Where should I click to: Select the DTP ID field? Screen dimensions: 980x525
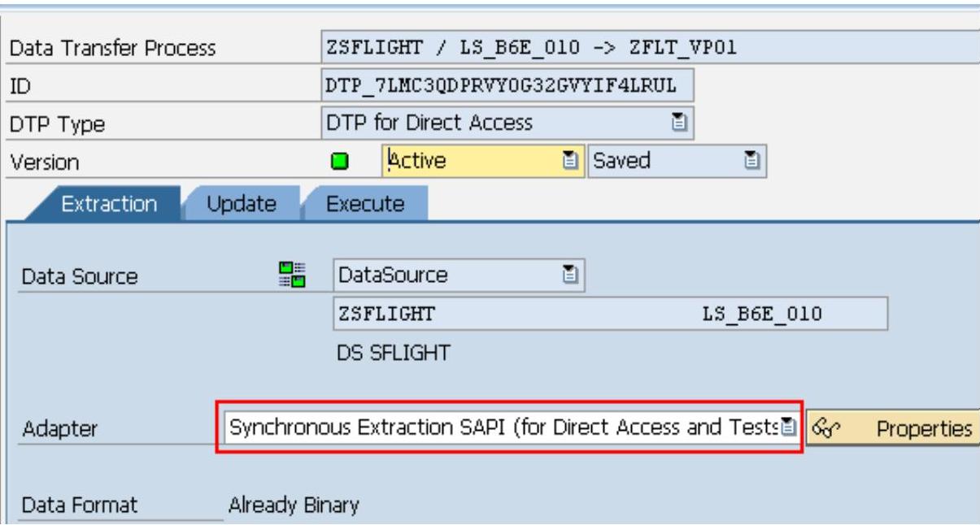tap(507, 86)
